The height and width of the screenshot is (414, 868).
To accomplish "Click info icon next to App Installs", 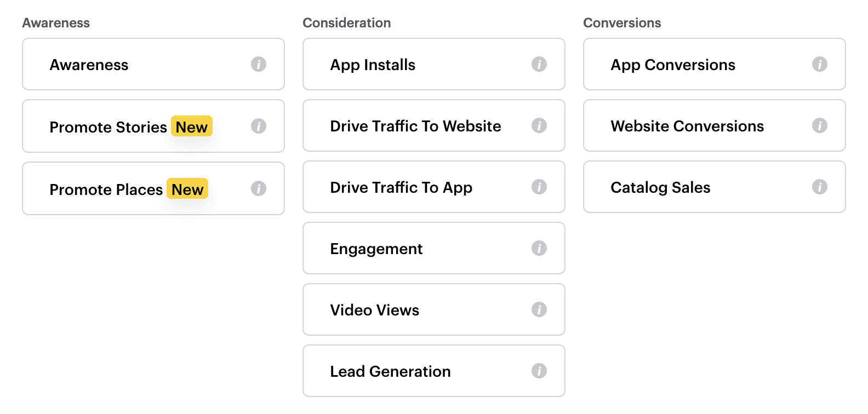I will point(539,64).
